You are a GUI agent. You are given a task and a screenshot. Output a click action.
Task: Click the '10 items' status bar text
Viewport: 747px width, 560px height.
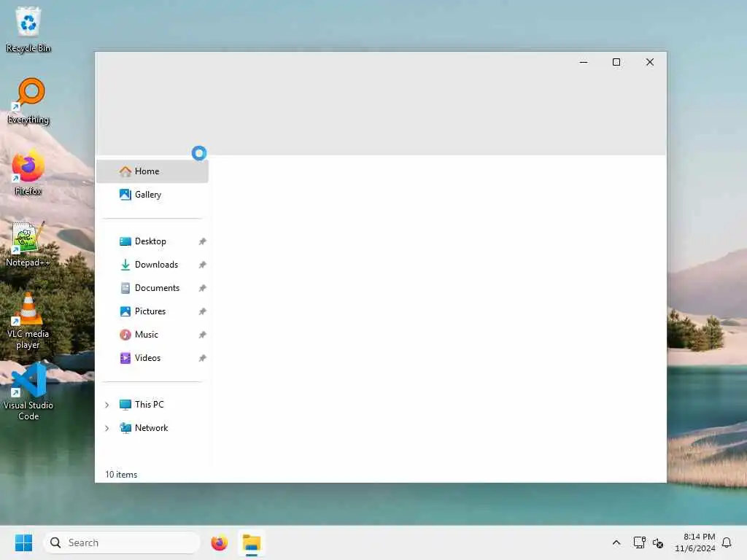click(x=121, y=475)
